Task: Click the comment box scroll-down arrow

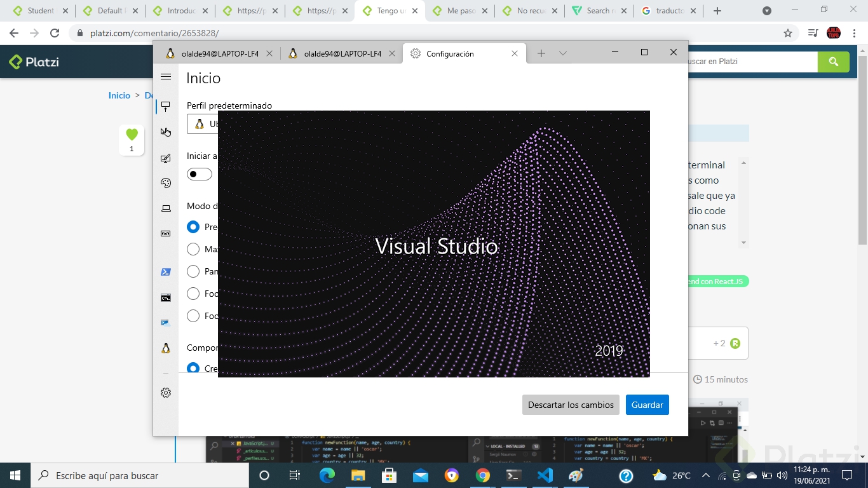Action: (743, 243)
